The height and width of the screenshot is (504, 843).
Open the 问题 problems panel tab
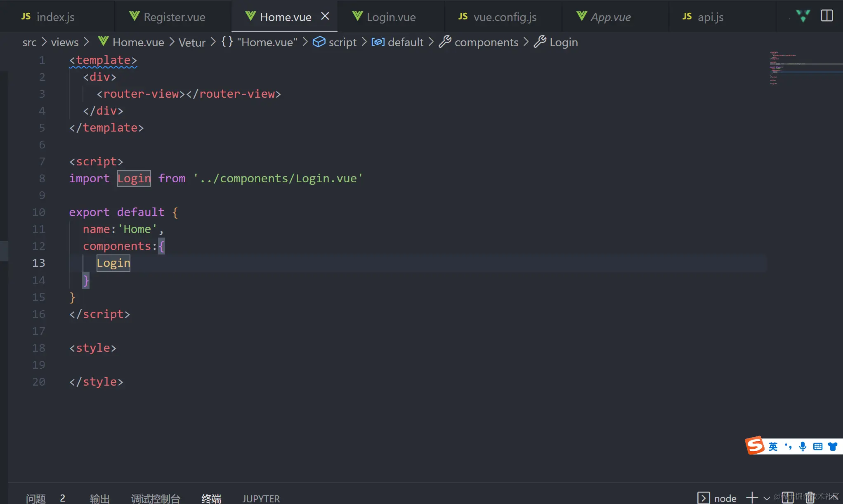click(x=36, y=499)
